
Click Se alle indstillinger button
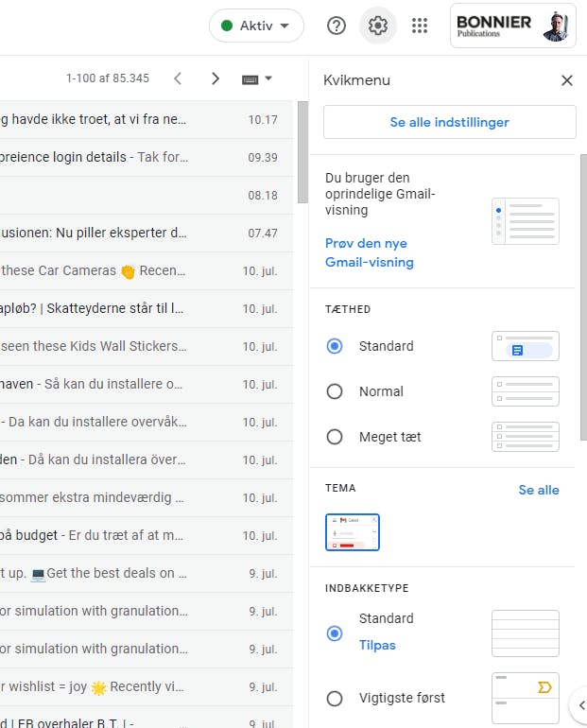pos(449,122)
